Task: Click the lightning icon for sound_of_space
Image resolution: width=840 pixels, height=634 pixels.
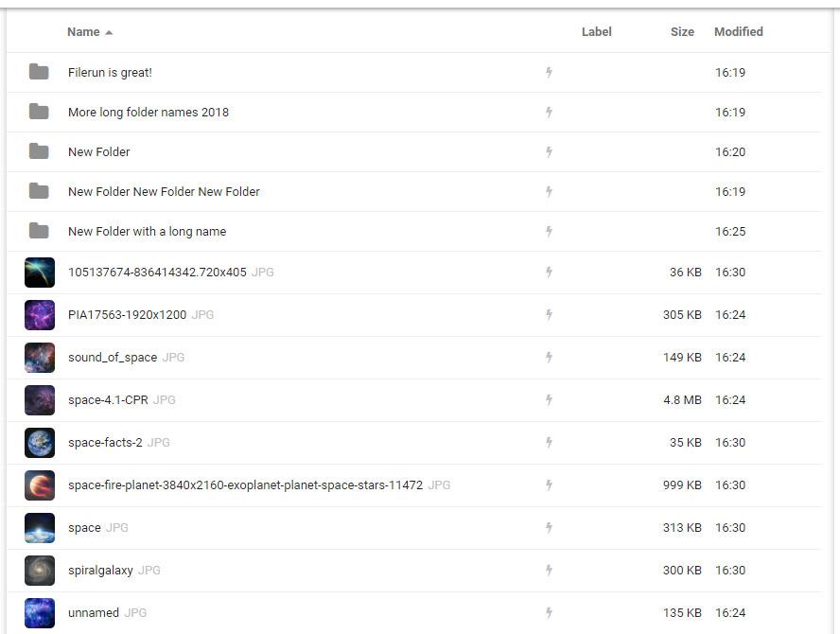Action: [x=549, y=357]
